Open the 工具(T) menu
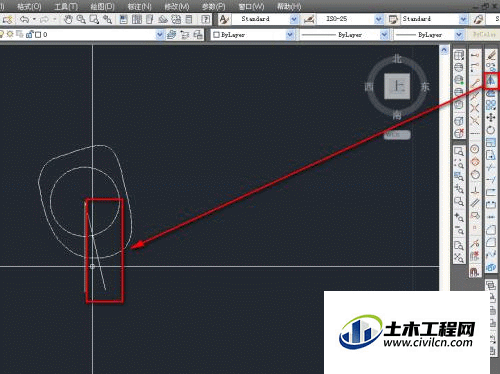500x374 pixels. click(66, 6)
